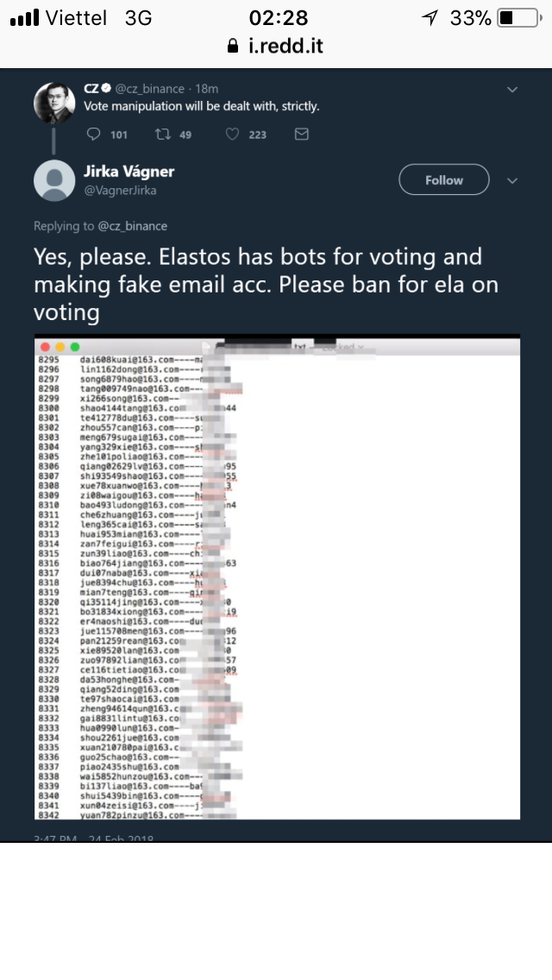The image size is (552, 980).
Task: Tap the i.redd.it address text
Action: click(x=284, y=47)
